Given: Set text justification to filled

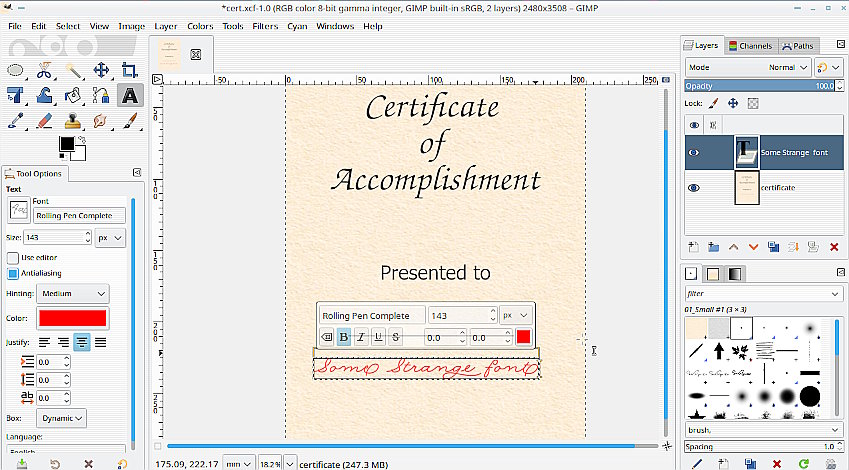Looking at the screenshot, I should click(100, 342).
